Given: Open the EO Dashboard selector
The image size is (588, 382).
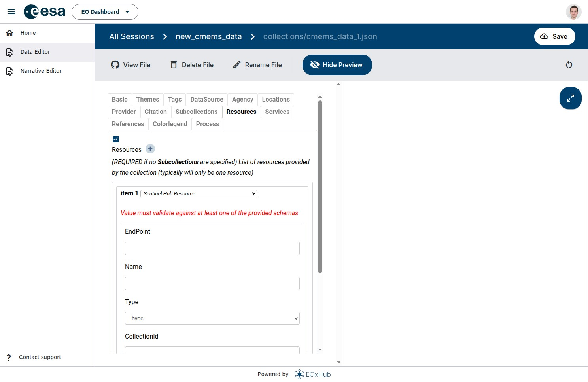Looking at the screenshot, I should (x=104, y=12).
